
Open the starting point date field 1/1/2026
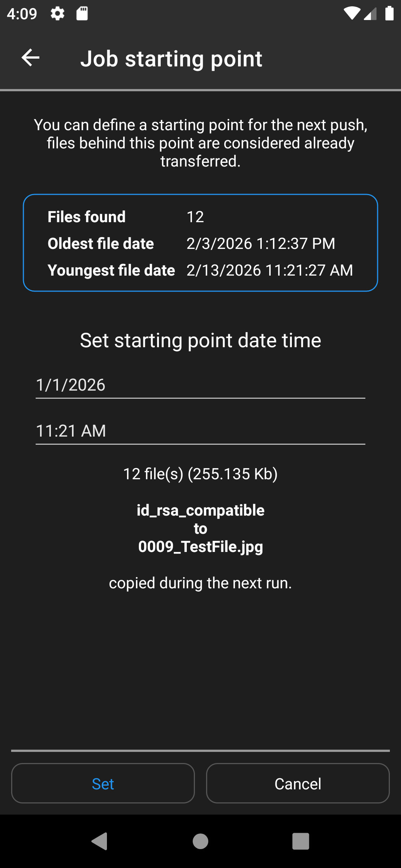tap(200, 385)
